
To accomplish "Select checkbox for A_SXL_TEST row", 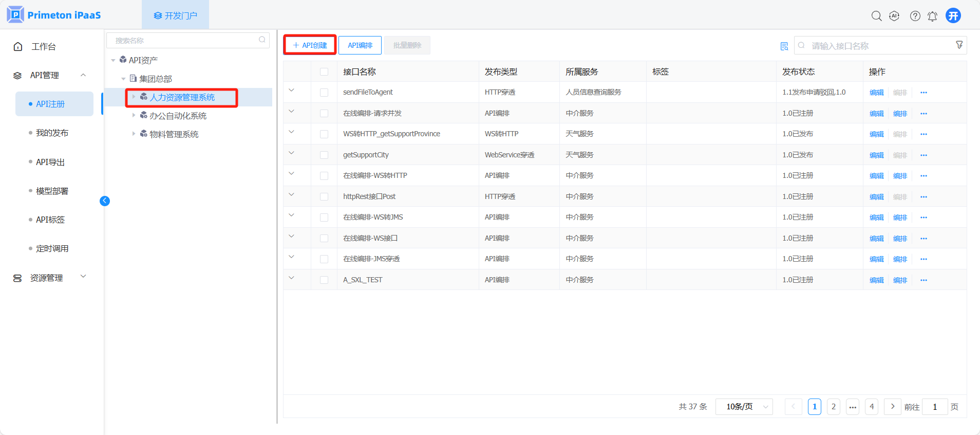I will (x=324, y=280).
